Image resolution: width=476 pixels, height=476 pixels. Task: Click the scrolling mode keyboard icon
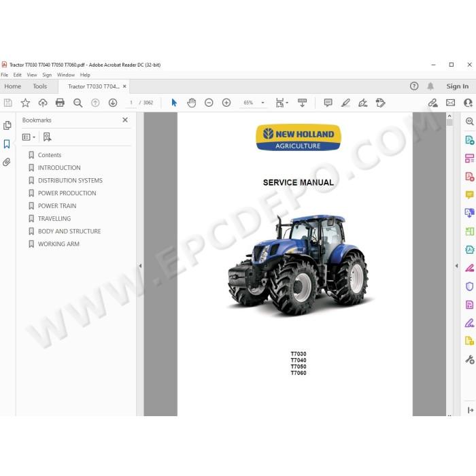[303, 103]
